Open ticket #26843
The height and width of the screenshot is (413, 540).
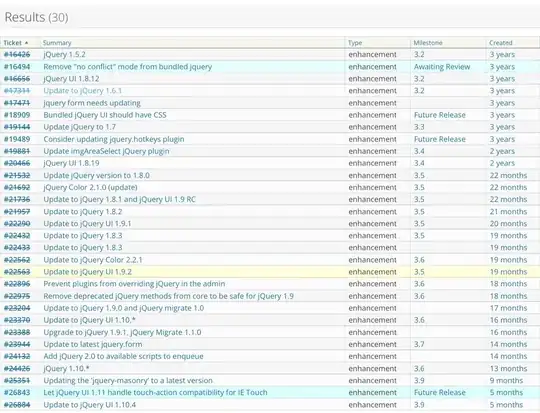(x=17, y=393)
